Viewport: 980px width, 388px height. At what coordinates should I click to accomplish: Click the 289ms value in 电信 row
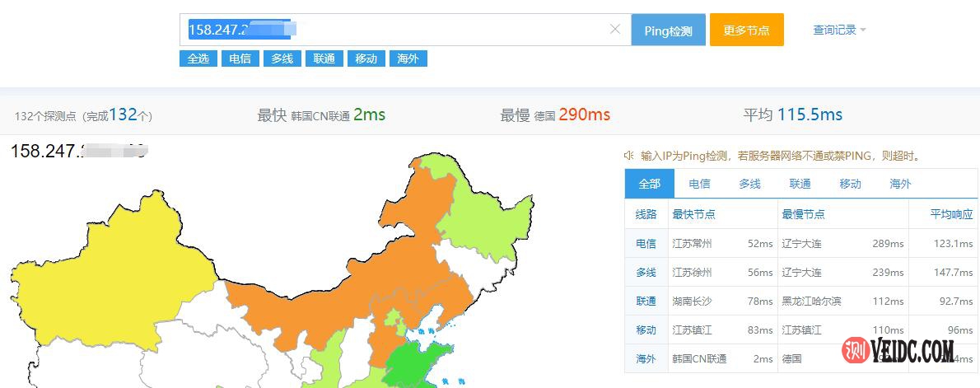[x=888, y=244]
